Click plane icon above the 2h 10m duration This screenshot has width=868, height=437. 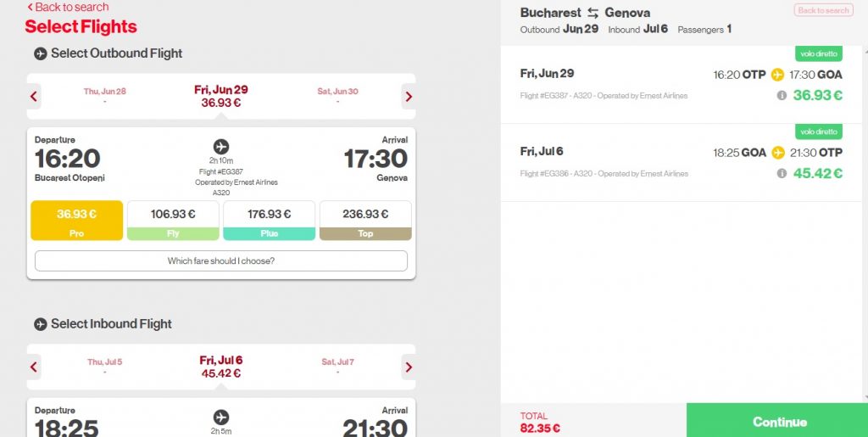point(221,147)
